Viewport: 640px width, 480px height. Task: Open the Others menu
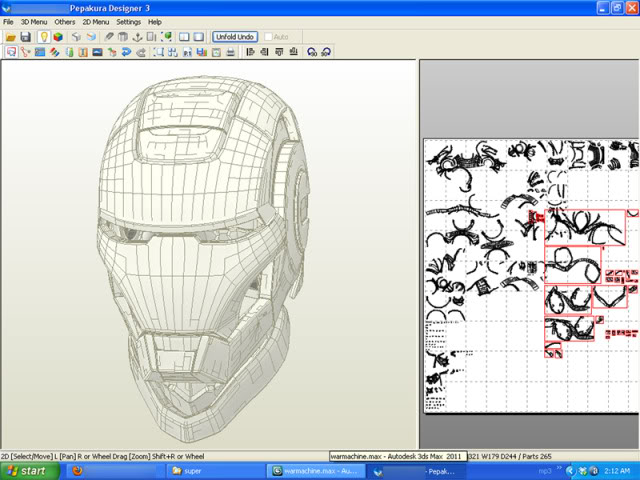click(x=64, y=21)
